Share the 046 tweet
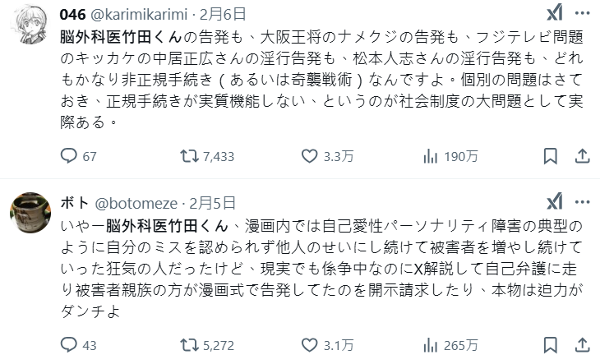The width and height of the screenshot is (600, 364). point(580,156)
